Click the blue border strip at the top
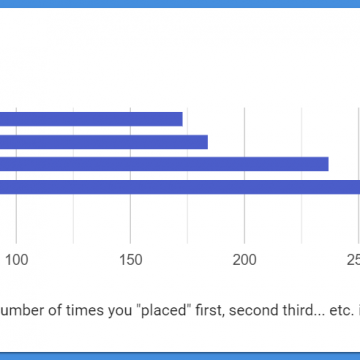The height and width of the screenshot is (360, 360). (180, 4)
